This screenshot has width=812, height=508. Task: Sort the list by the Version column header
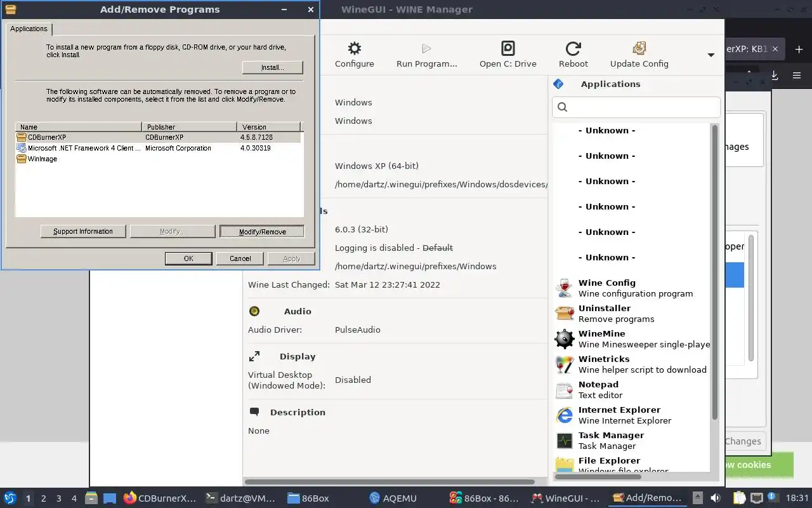click(268, 127)
